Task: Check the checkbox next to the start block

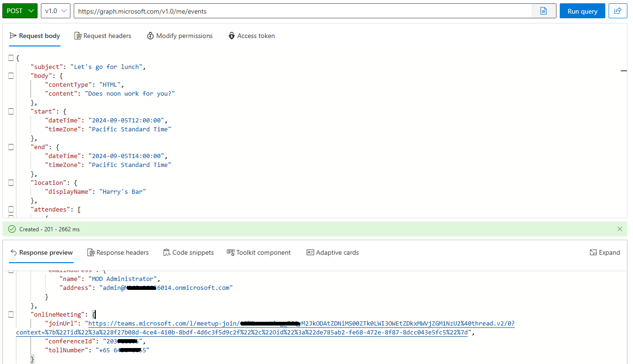Action: pos(11,111)
